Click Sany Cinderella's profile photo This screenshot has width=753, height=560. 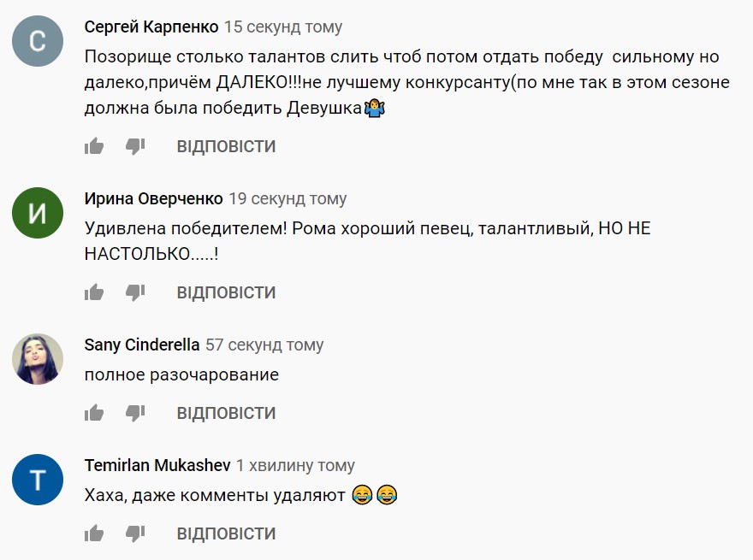pos(38,359)
